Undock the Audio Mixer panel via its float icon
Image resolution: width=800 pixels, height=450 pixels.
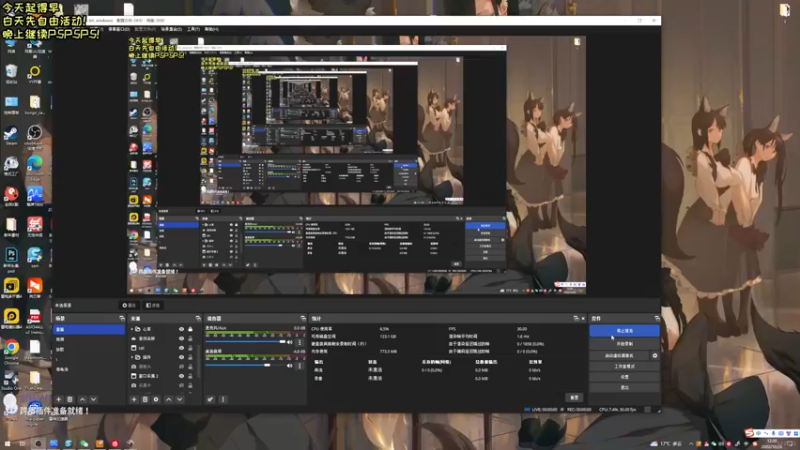coord(303,318)
